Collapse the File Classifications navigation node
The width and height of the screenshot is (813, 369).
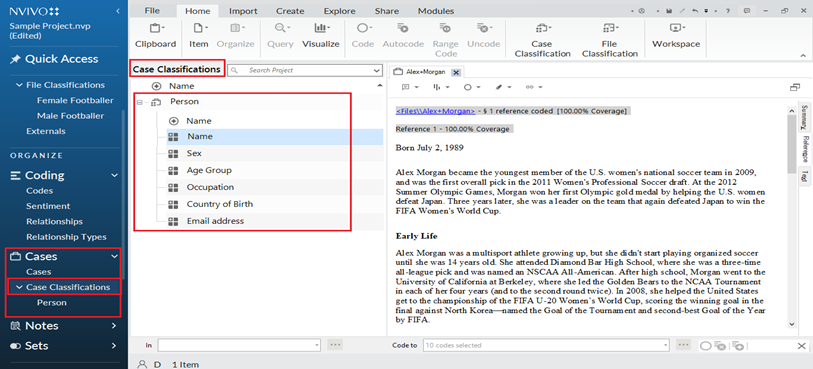pos(20,85)
